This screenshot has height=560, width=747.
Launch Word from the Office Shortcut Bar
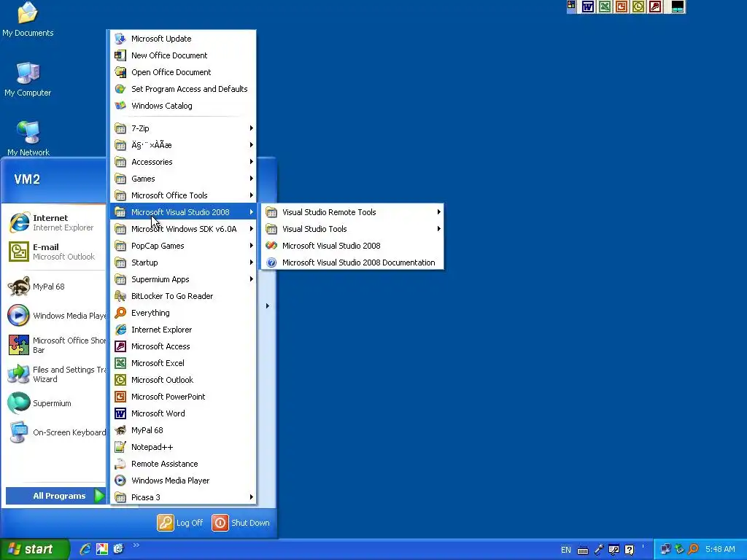coord(588,7)
